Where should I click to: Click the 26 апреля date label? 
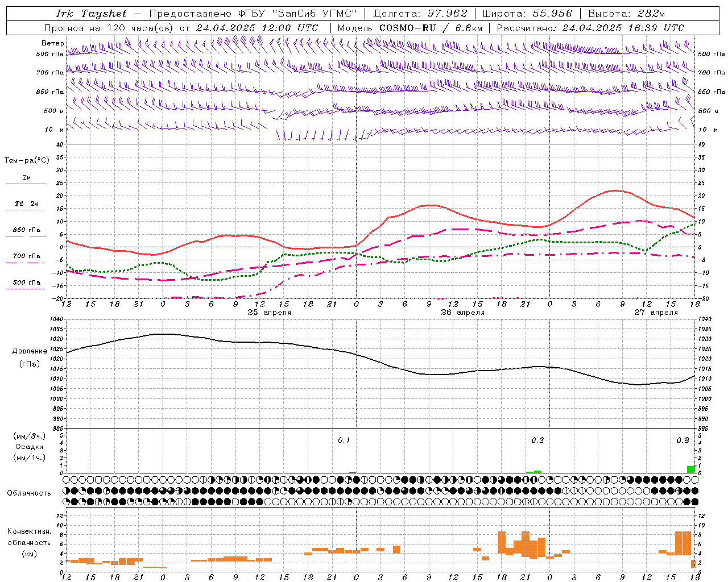(462, 313)
